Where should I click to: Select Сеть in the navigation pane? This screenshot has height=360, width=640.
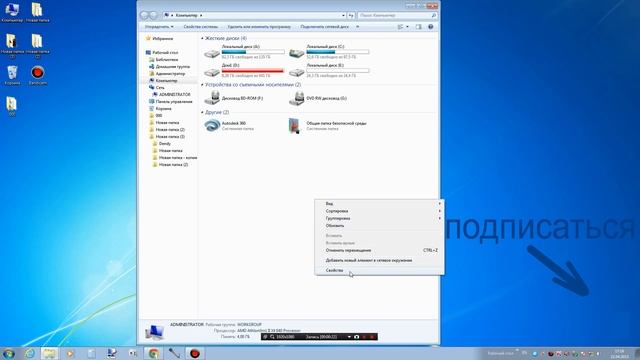[160, 88]
